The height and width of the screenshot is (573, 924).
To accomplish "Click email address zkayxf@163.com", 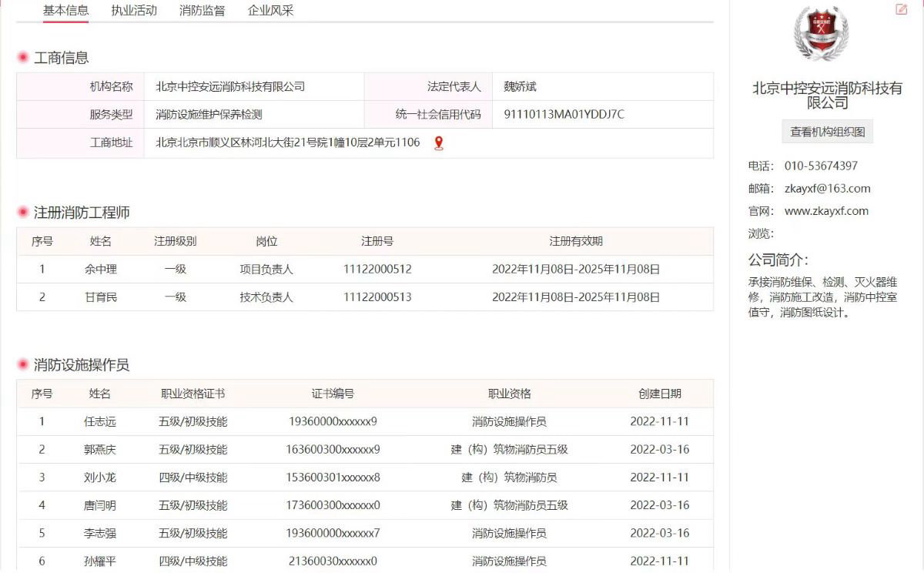I will pyautogui.click(x=828, y=189).
